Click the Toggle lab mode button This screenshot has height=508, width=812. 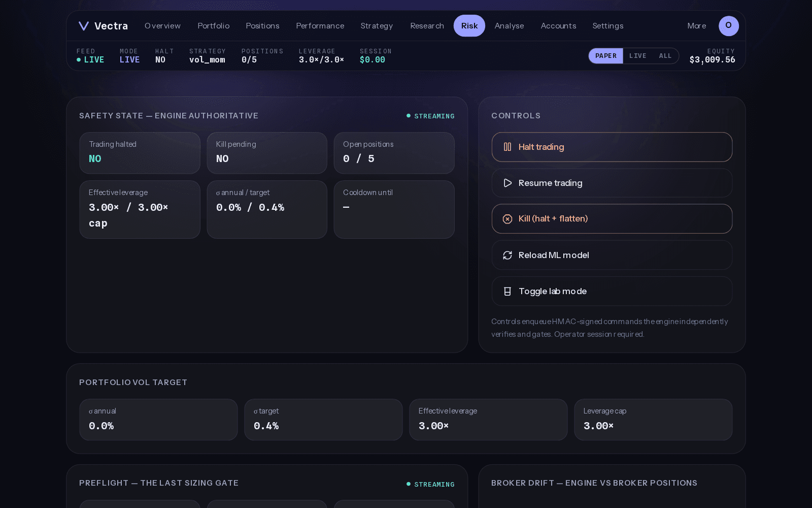coord(612,291)
